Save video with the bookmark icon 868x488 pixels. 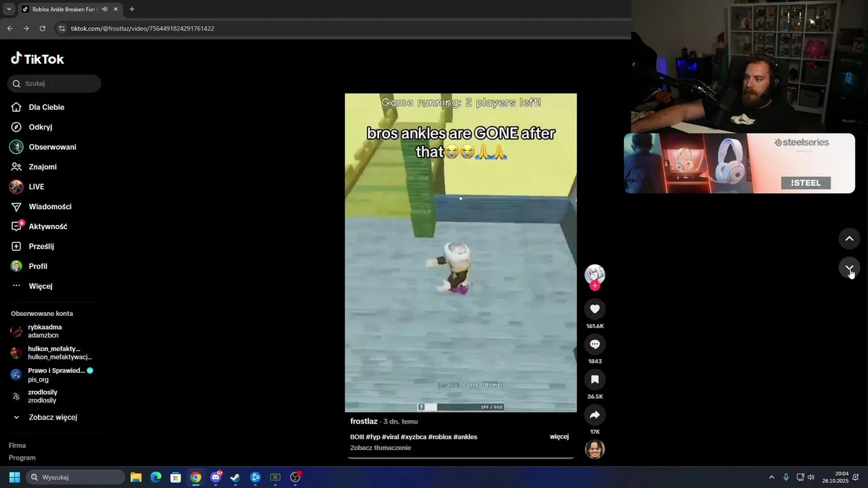coord(595,380)
